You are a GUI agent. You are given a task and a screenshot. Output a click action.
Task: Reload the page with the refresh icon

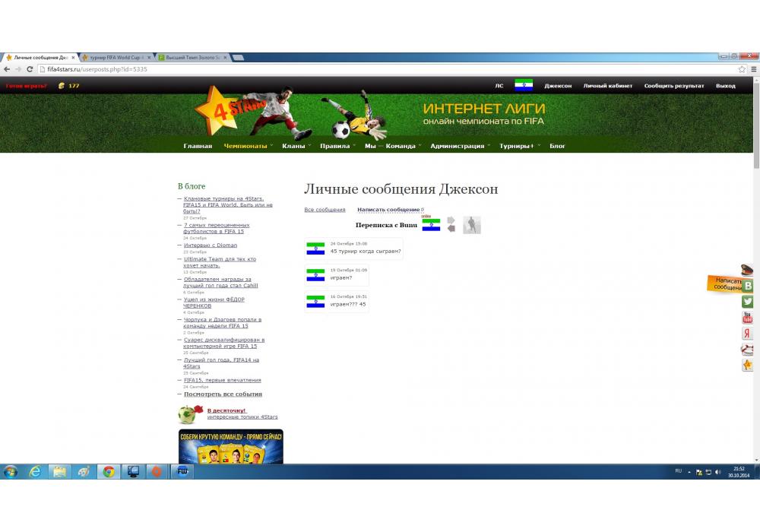click(x=30, y=69)
